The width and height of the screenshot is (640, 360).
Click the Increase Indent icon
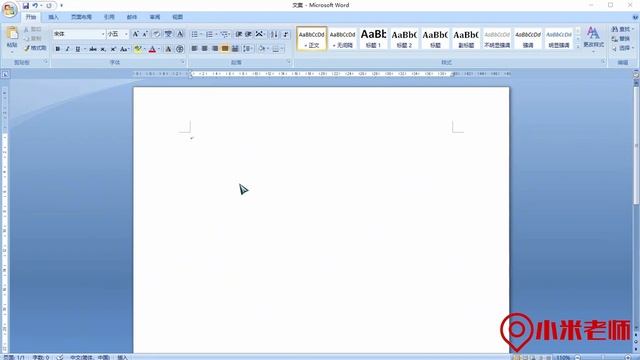tap(248, 34)
